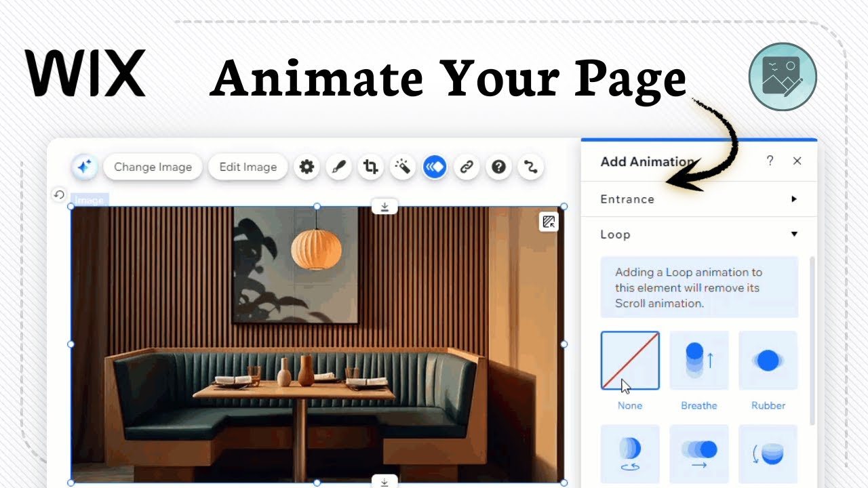Open the design paintbrush icon
The height and width of the screenshot is (488, 868).
coord(338,167)
